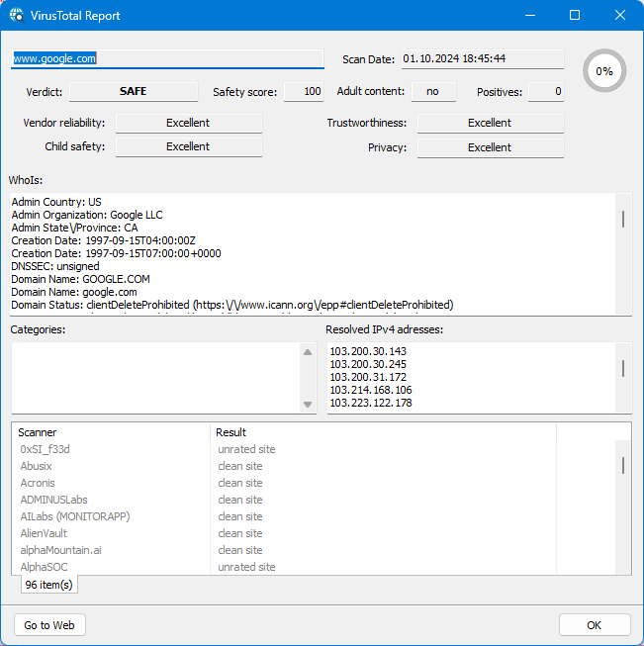Click the VirusTotal globe icon in title bar
Viewport: 644px width, 646px height.
[17, 15]
